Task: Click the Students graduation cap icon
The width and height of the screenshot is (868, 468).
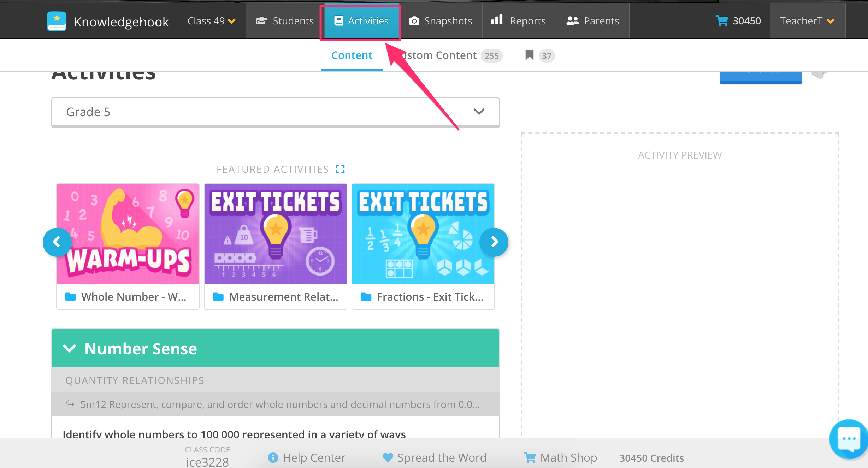Action: (x=261, y=21)
